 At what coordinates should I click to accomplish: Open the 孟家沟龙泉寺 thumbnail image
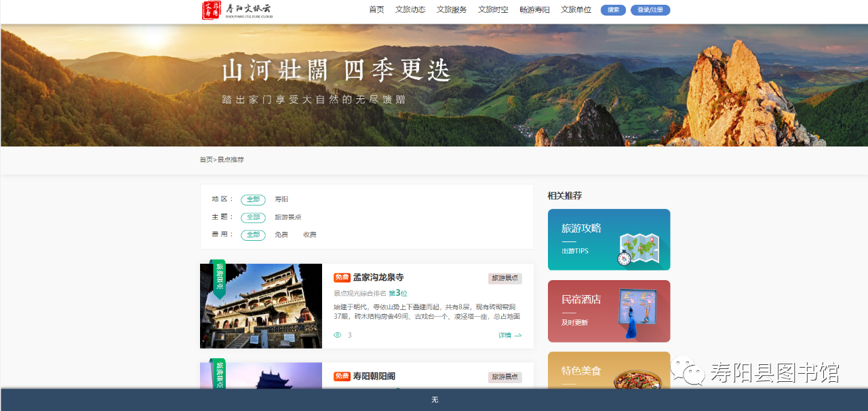click(x=261, y=306)
